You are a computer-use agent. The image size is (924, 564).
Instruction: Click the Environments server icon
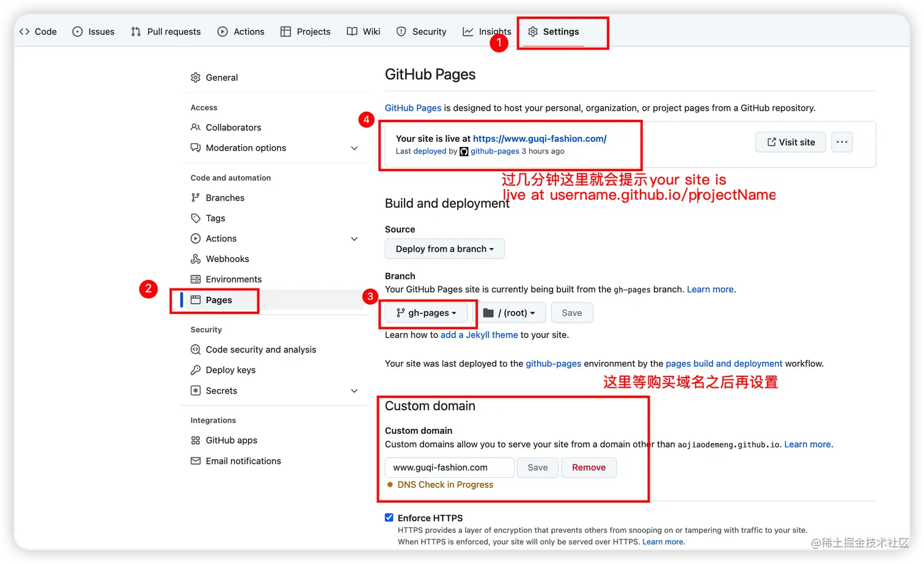pyautogui.click(x=196, y=279)
